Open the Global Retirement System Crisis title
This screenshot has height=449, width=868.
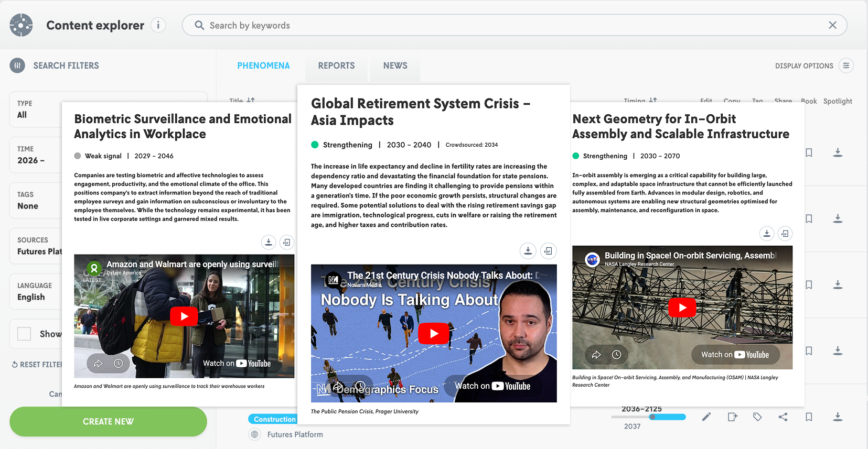click(x=421, y=112)
